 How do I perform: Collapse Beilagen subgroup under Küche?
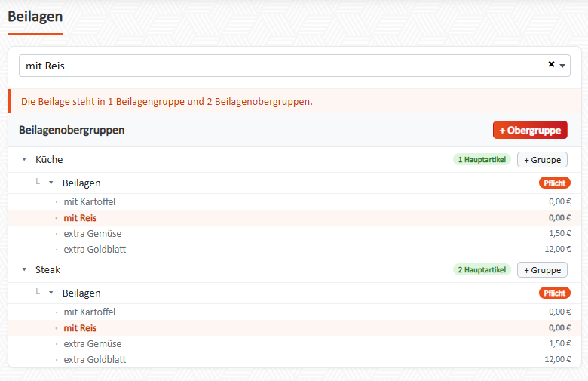click(x=51, y=183)
